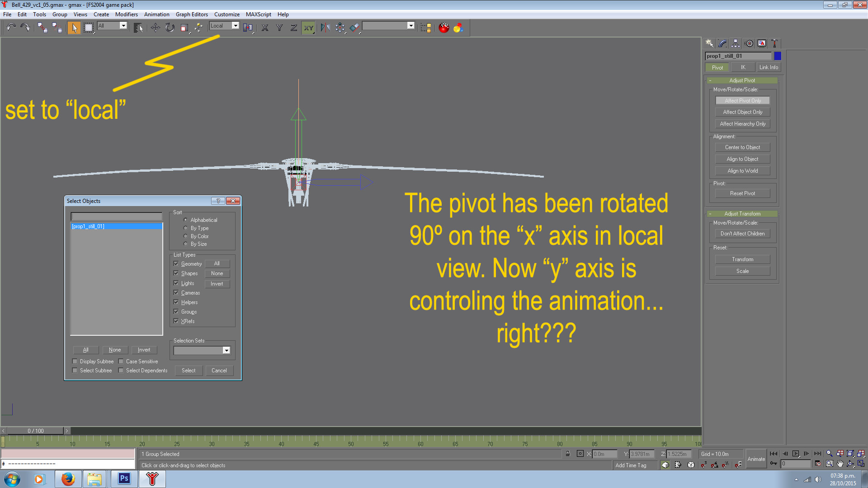This screenshot has height=488, width=868.
Task: Collapse the Adjust Transform rollout
Action: [742, 214]
